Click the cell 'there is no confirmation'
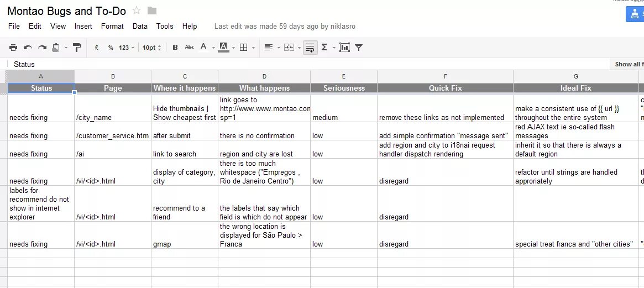The width and height of the screenshot is (644, 288). [264, 131]
